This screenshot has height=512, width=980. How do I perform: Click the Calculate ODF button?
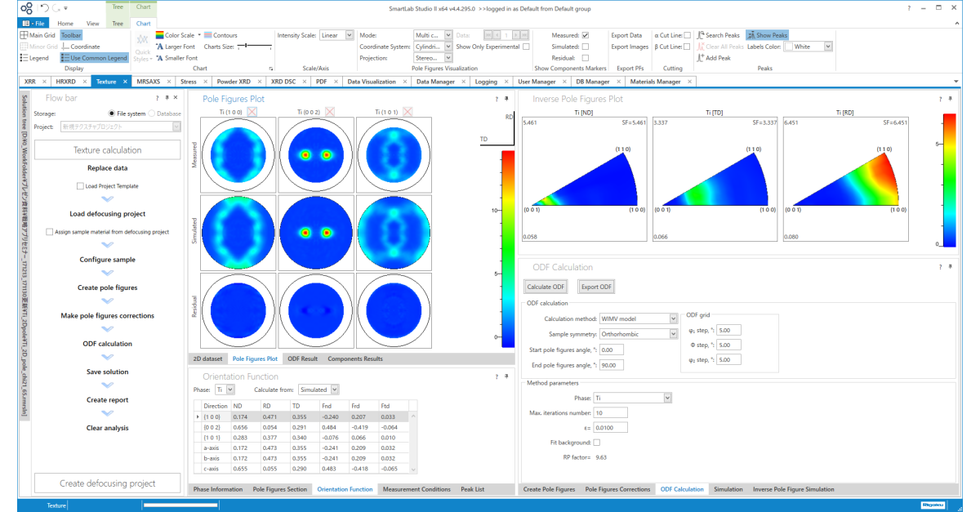546,287
